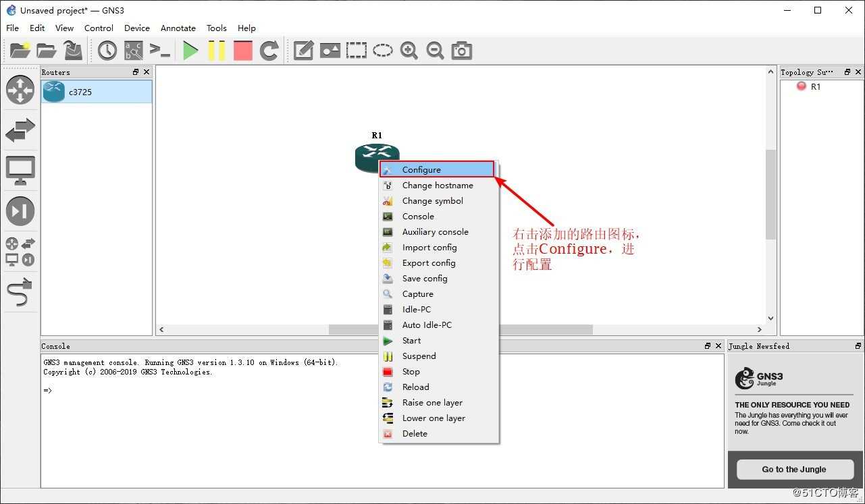Open the Device menu

(137, 28)
